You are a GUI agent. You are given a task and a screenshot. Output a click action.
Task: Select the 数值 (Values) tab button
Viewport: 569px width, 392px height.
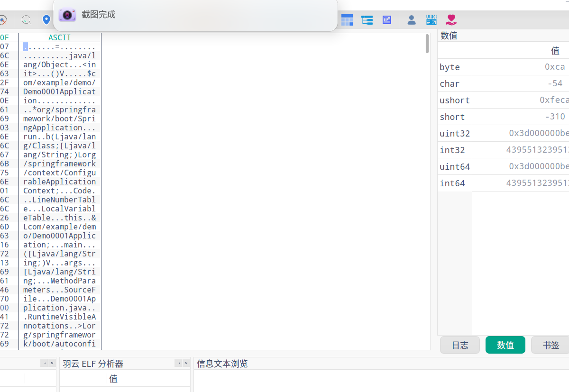coord(505,345)
